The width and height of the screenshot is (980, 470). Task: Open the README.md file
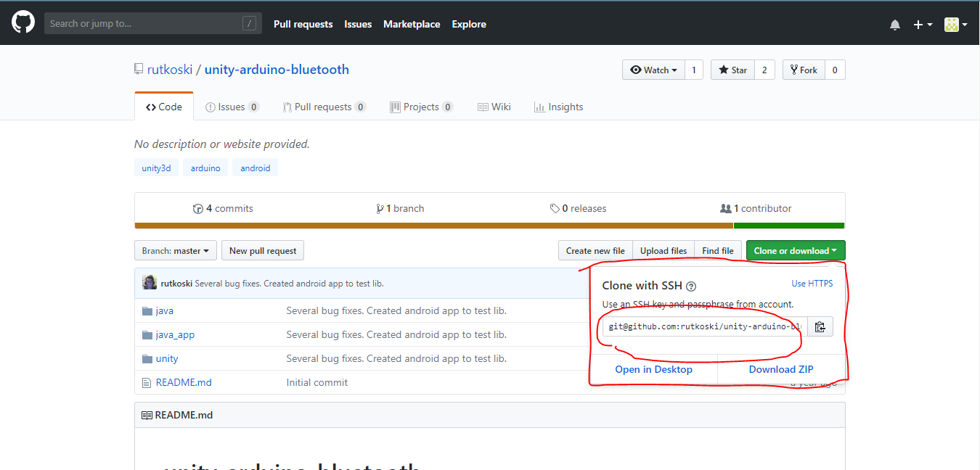pyautogui.click(x=184, y=382)
